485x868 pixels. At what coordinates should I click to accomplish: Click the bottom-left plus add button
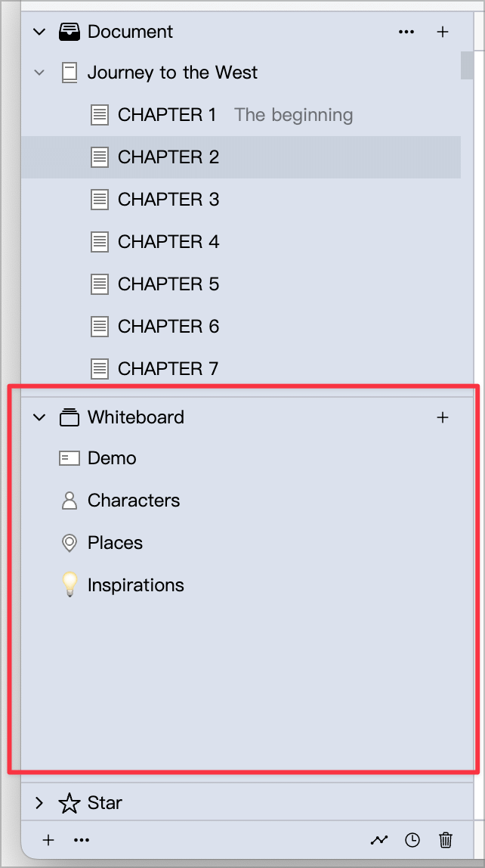tap(48, 840)
